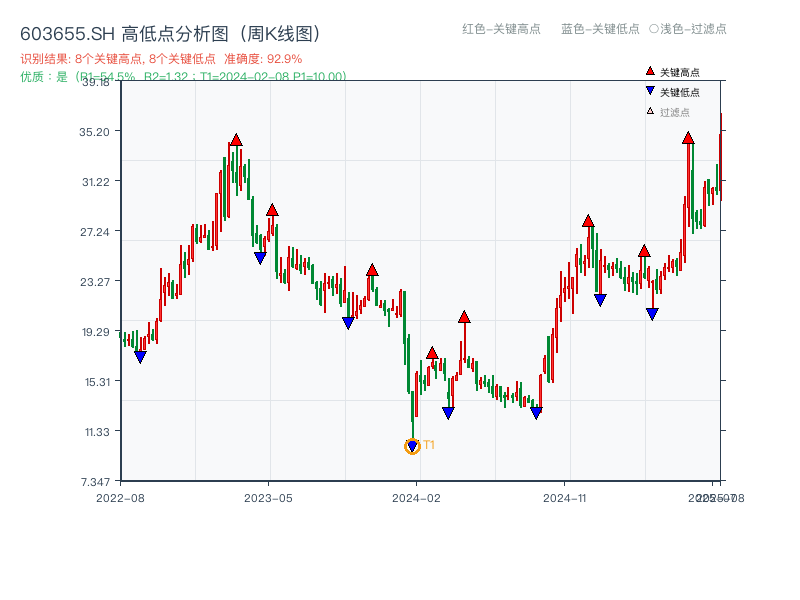Click the 过滤点 hollow triangle legend icon
The width and height of the screenshot is (800, 600).
(651, 108)
